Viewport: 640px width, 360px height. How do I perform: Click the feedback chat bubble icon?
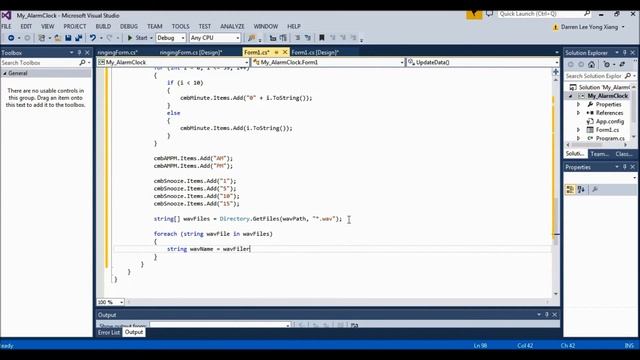click(489, 14)
